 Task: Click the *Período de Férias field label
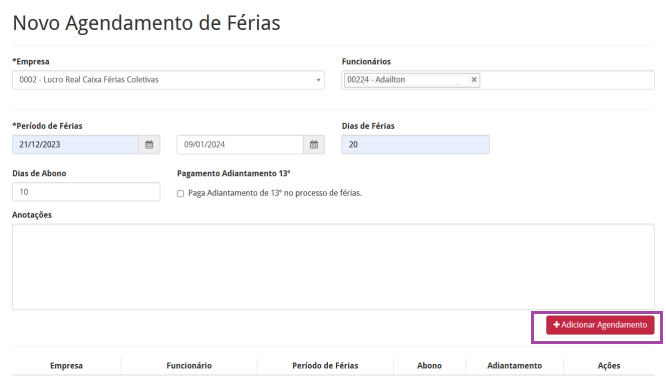[x=47, y=126]
